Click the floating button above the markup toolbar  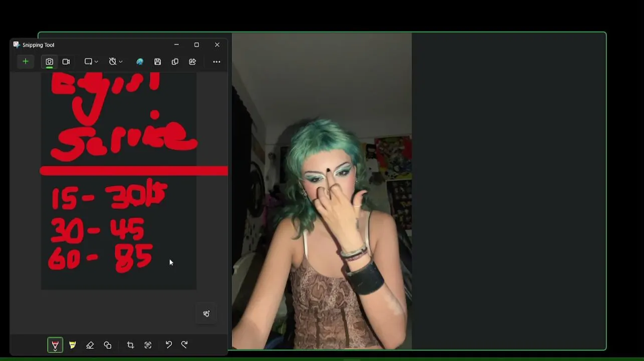(x=206, y=314)
